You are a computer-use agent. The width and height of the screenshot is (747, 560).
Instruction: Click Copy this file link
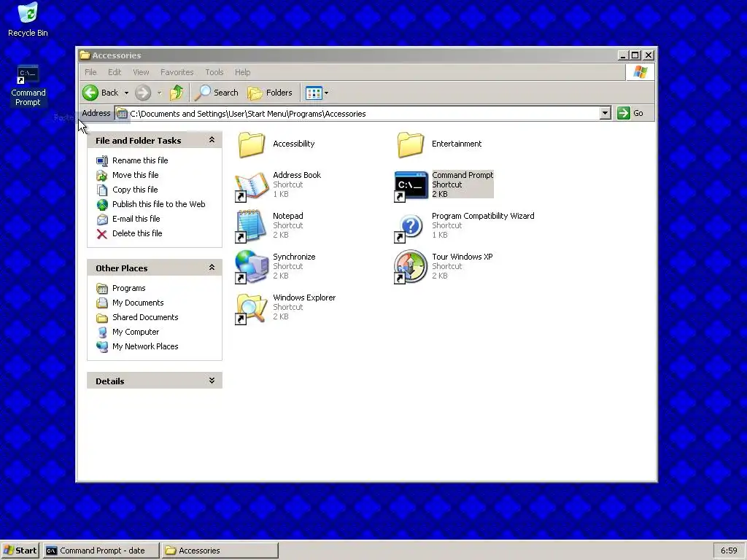pyautogui.click(x=135, y=190)
